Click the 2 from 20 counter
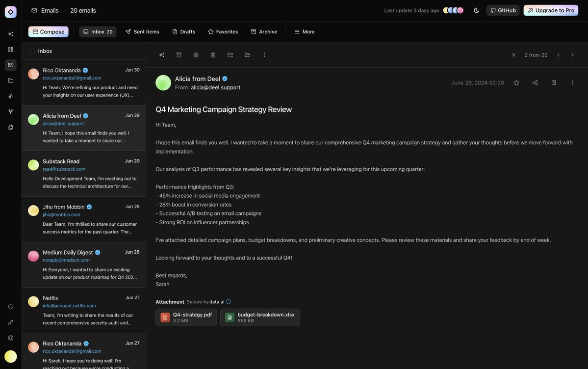Image resolution: width=588 pixels, height=369 pixels. (536, 55)
